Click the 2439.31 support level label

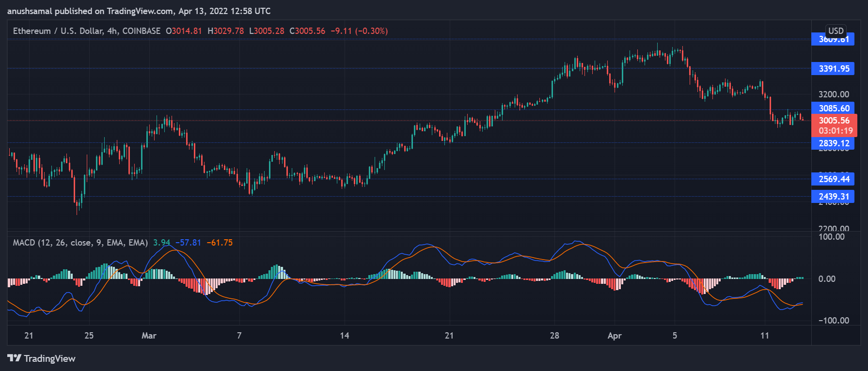pyautogui.click(x=833, y=197)
